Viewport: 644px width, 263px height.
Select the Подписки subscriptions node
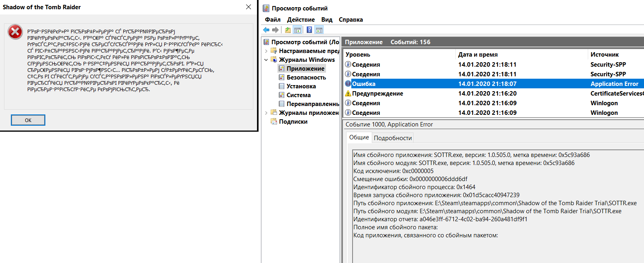(293, 122)
